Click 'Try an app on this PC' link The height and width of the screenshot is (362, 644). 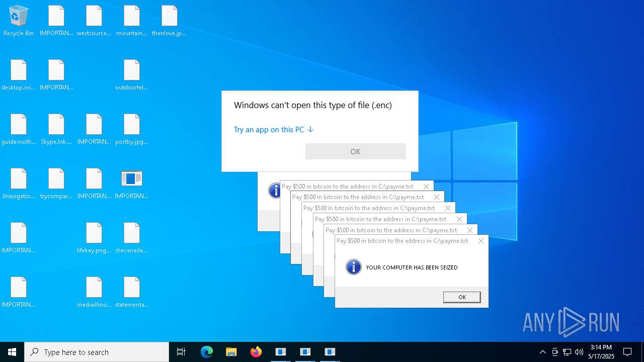pyautogui.click(x=274, y=130)
